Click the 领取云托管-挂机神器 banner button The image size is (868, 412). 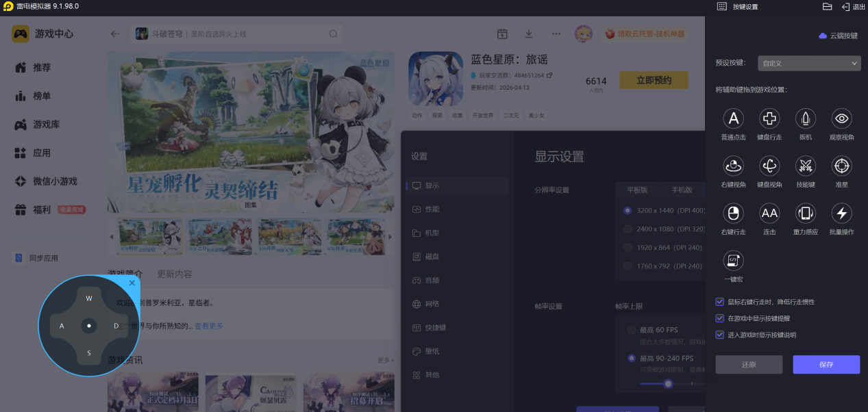(x=644, y=34)
